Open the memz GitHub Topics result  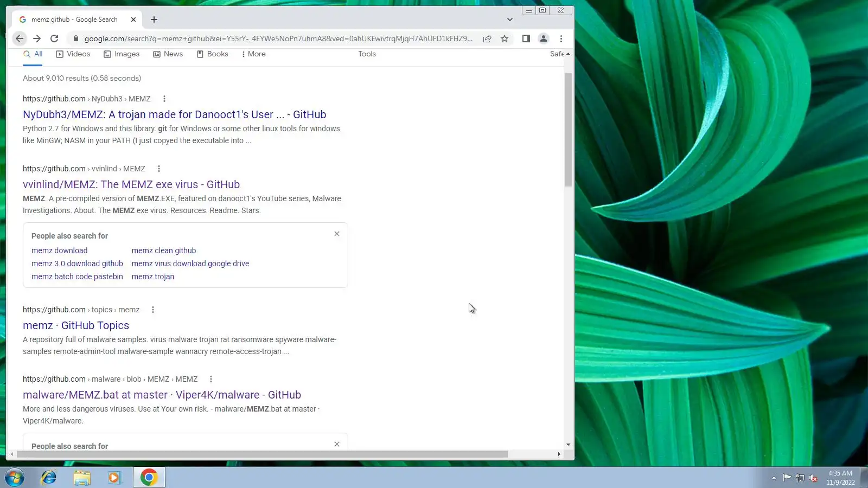(76, 325)
